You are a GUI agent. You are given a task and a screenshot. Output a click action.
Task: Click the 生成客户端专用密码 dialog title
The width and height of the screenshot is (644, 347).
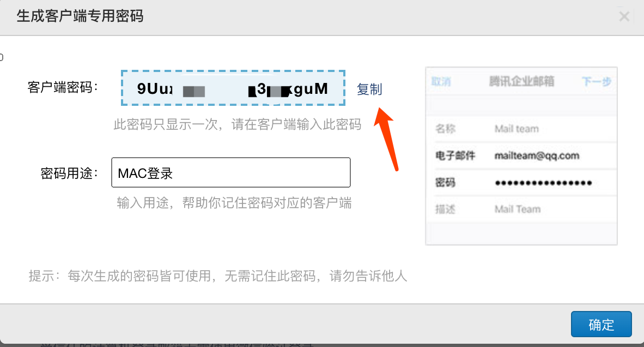point(80,16)
